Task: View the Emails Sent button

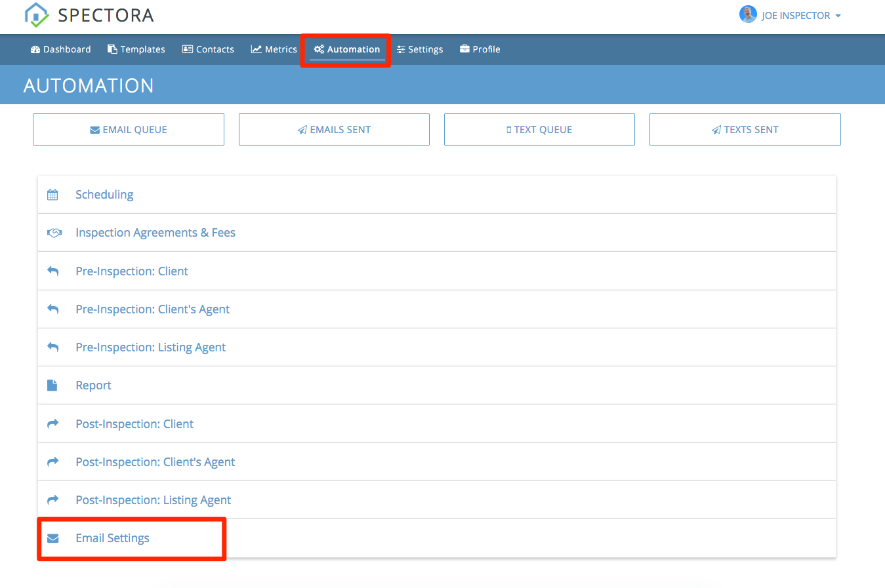Action: pyautogui.click(x=334, y=129)
